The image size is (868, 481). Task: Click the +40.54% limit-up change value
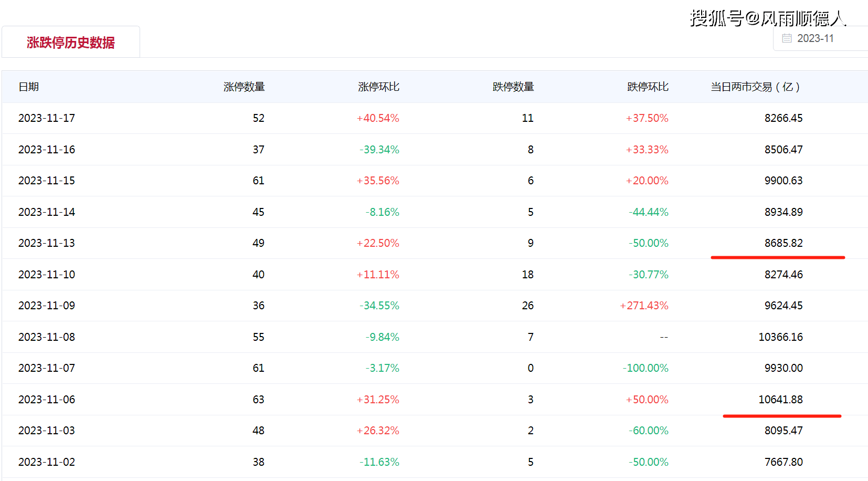[378, 118]
